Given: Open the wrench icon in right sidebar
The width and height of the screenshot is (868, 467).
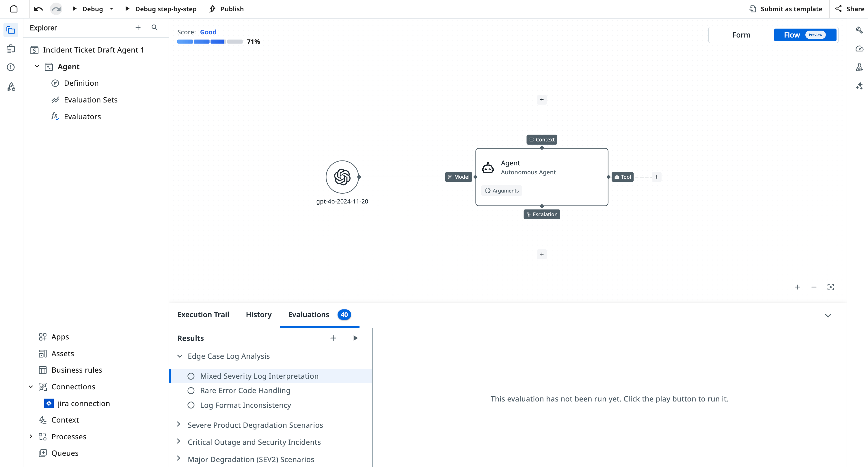Looking at the screenshot, I should 859,30.
